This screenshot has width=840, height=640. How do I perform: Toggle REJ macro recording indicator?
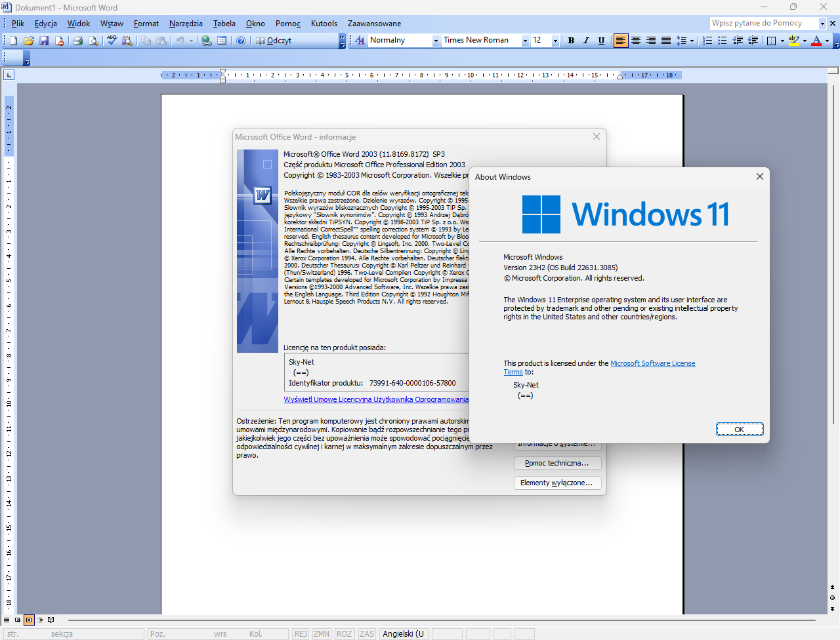[301, 634]
